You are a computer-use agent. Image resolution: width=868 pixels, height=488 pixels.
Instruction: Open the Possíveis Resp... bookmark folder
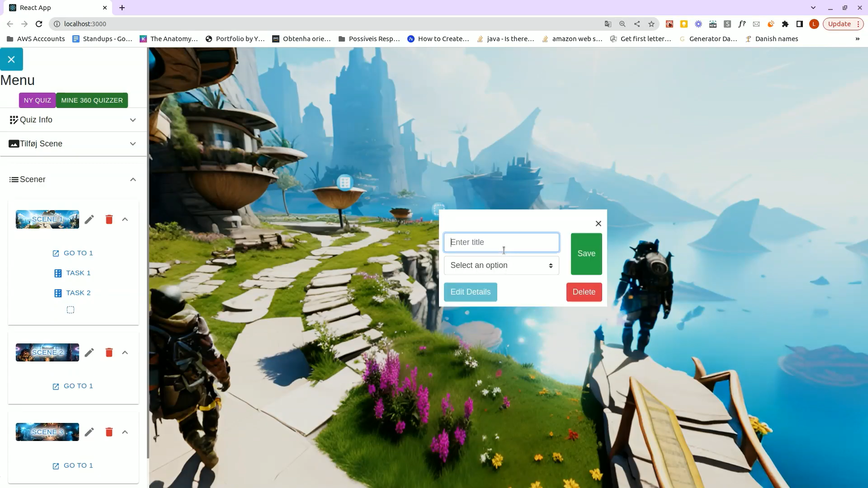click(369, 39)
